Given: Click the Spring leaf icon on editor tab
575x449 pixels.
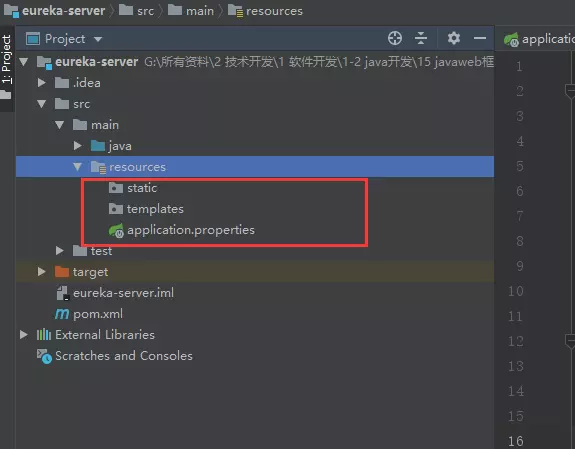Looking at the screenshot, I should 511,40.
